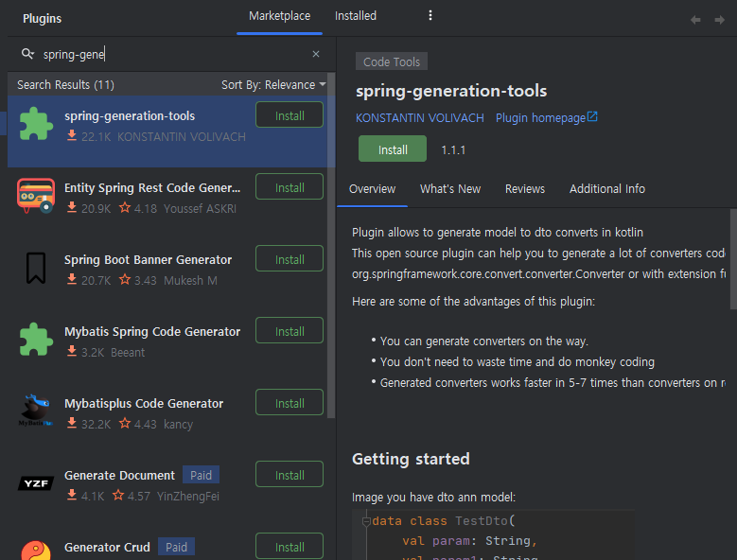737x560 pixels.
Task: Install Mybatis Spring Code Generator
Action: pyautogui.click(x=290, y=331)
